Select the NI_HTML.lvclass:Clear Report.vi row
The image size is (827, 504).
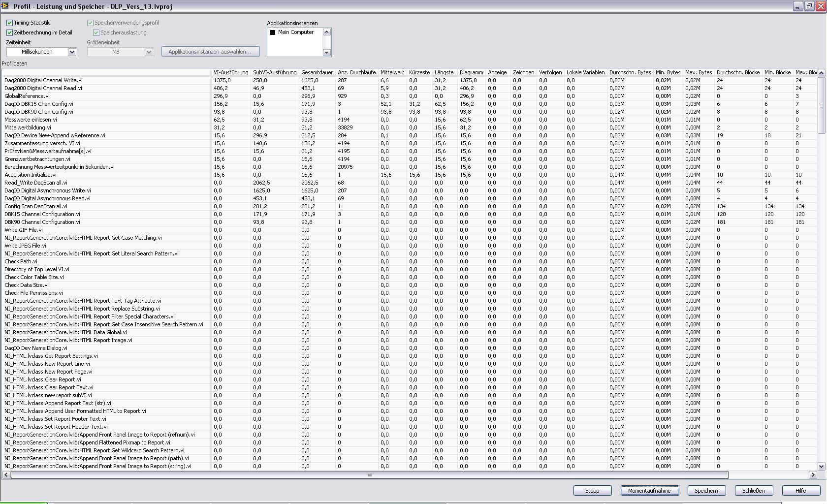pos(410,379)
